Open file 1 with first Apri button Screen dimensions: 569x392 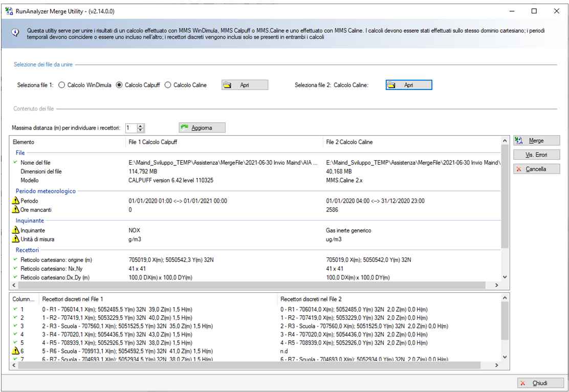245,85
